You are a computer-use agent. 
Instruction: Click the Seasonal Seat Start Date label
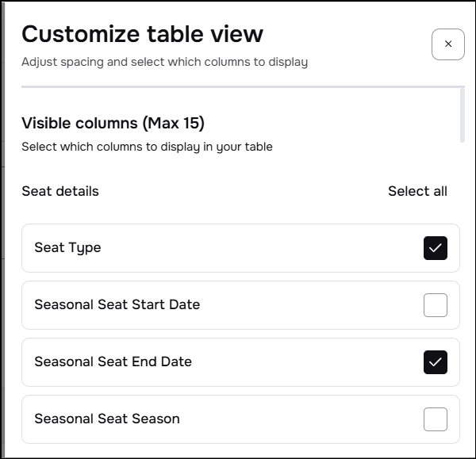click(117, 305)
